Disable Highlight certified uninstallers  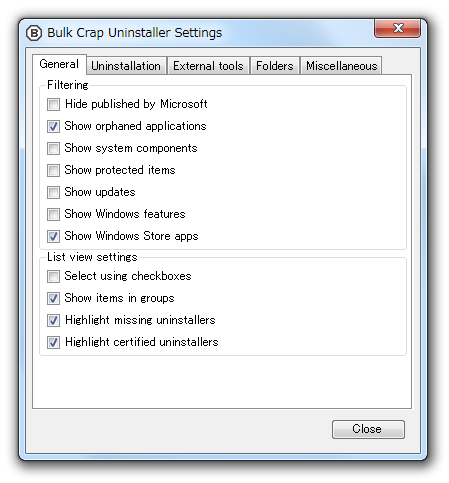pyautogui.click(x=53, y=342)
